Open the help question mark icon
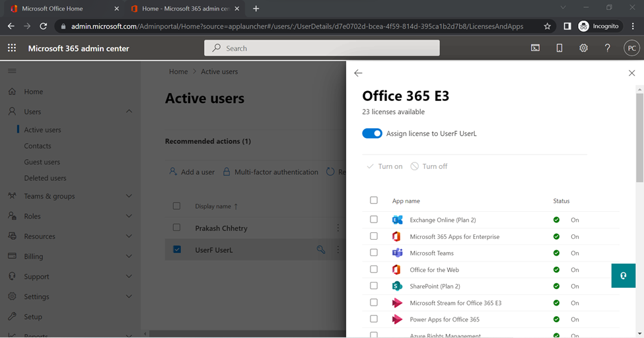Screen dimensions: 644x338 point(608,48)
